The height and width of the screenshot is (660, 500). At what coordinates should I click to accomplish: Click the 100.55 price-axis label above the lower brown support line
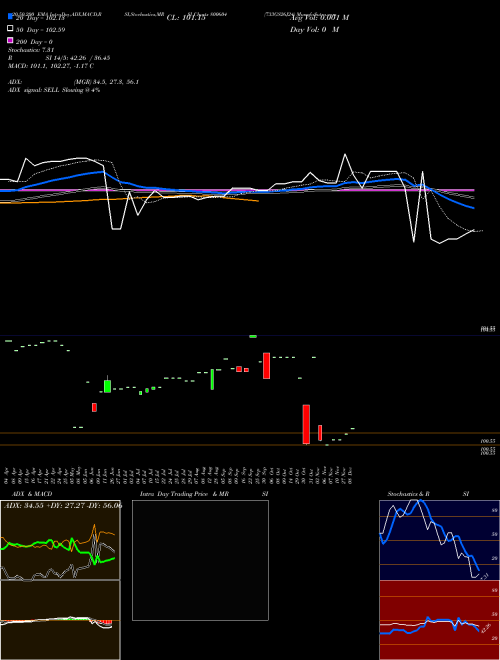pos(488,441)
